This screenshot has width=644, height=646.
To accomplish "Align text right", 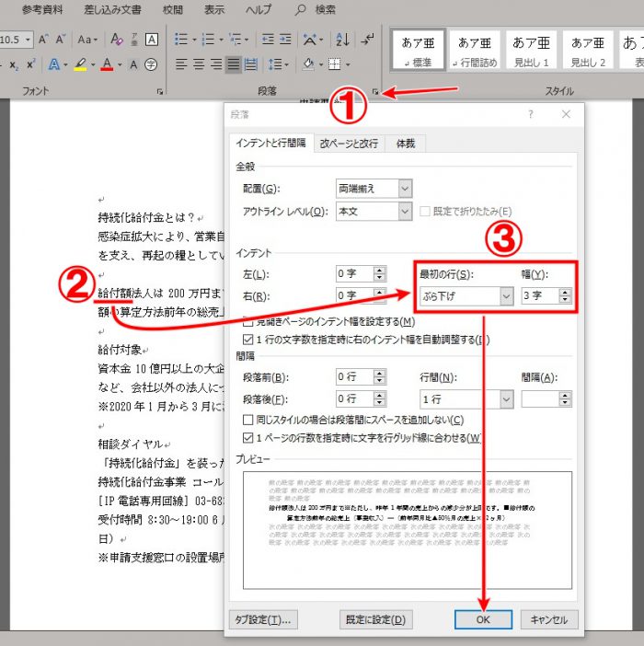I will tap(216, 64).
